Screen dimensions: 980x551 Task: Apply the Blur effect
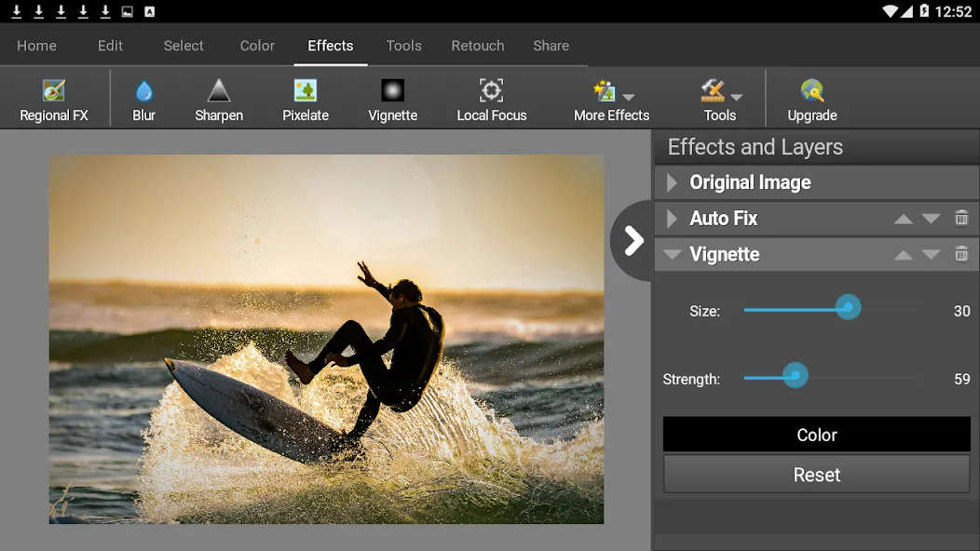[143, 100]
